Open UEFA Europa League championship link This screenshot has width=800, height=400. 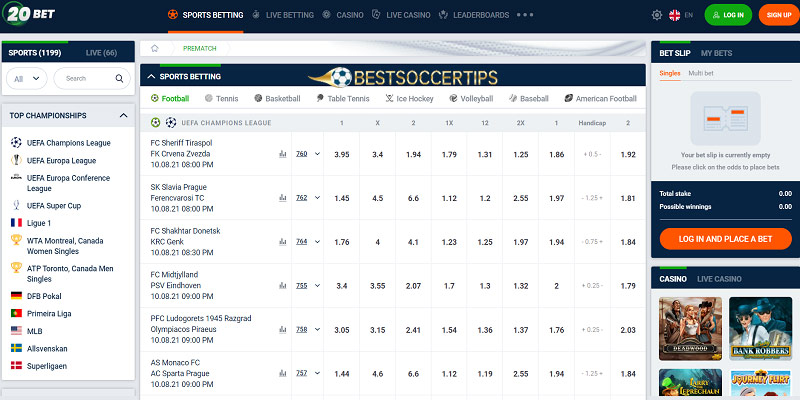(x=61, y=161)
